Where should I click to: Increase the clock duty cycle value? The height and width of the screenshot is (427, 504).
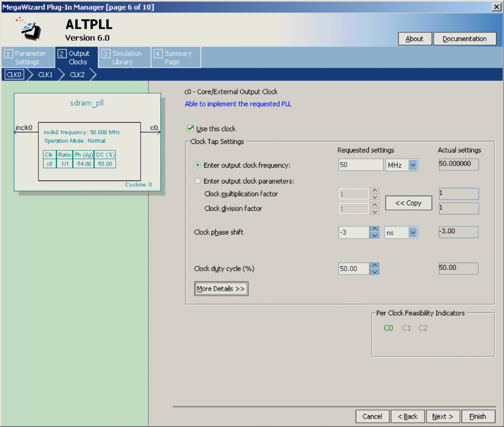pos(374,265)
